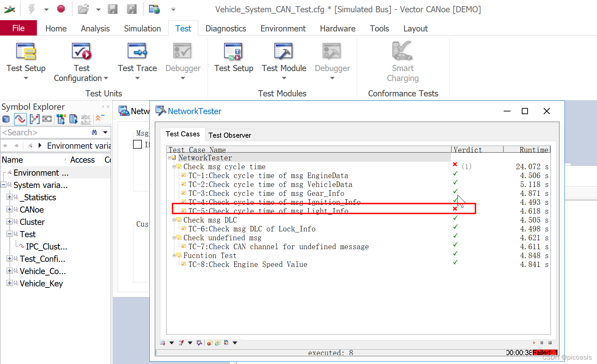Toggle the checkbox under Msg in background window
The height and width of the screenshot is (364, 597).
click(x=137, y=144)
